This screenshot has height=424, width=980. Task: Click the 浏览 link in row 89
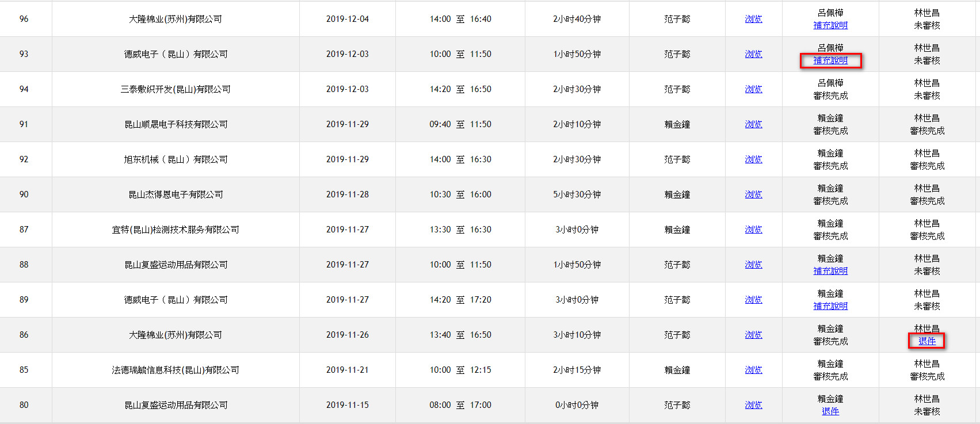point(753,300)
